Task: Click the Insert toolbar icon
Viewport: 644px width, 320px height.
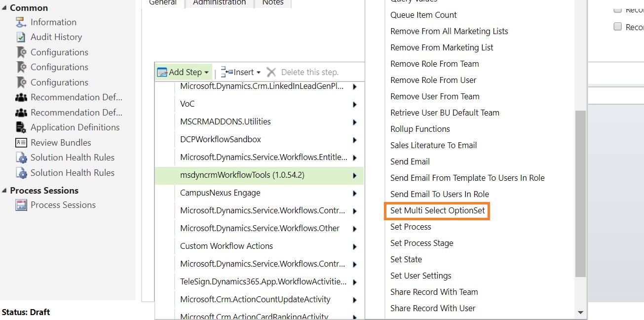Action: (x=226, y=72)
